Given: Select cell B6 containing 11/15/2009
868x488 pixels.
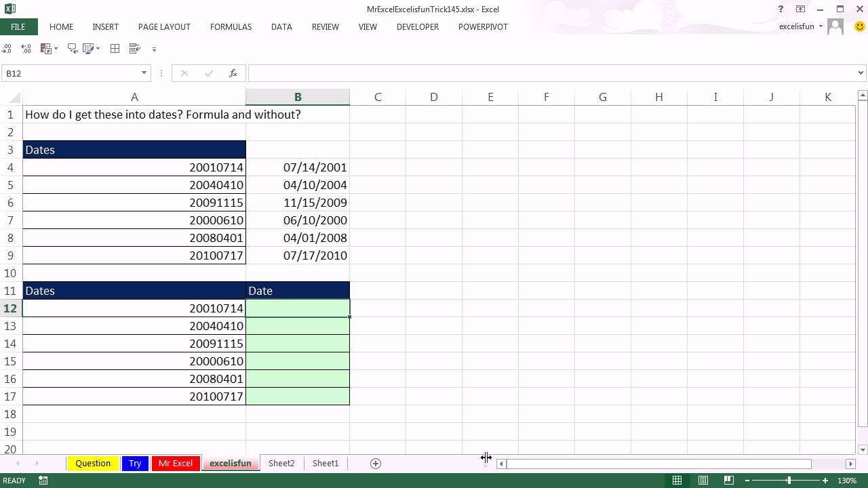Looking at the screenshot, I should [298, 203].
